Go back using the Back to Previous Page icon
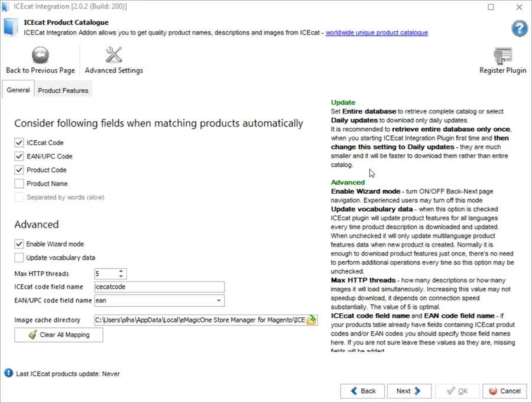 40,55
